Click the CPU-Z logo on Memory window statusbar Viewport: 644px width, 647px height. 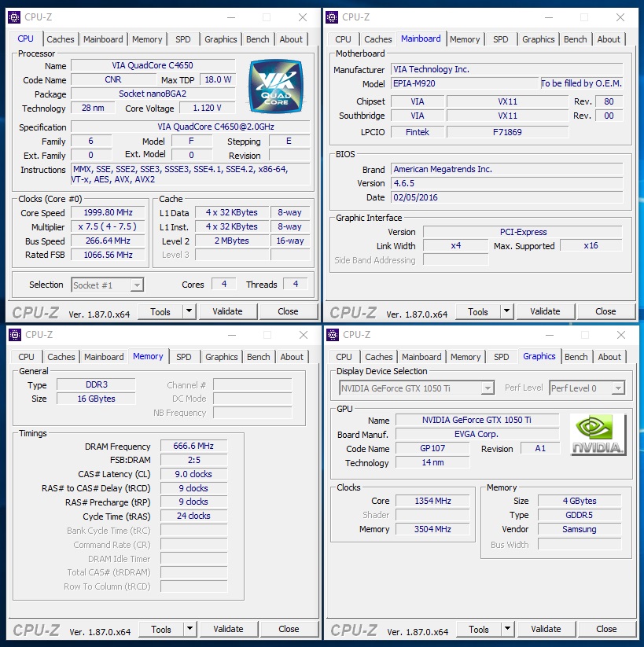[x=35, y=629]
